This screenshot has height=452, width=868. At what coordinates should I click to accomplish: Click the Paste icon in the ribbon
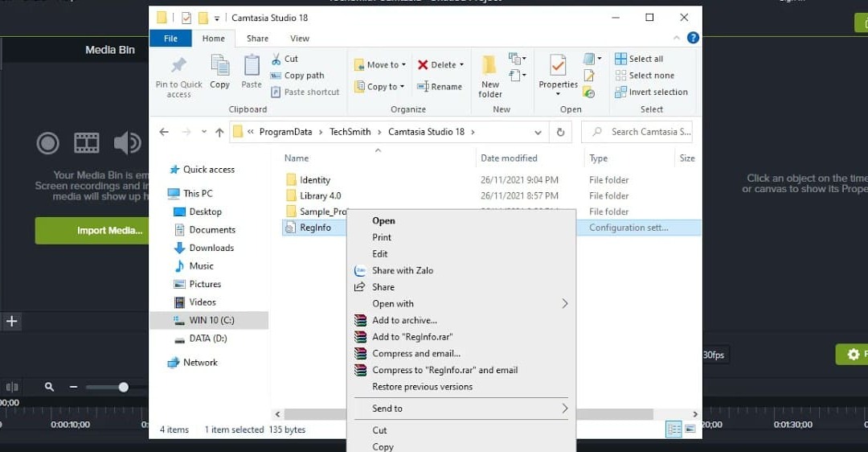pyautogui.click(x=252, y=65)
